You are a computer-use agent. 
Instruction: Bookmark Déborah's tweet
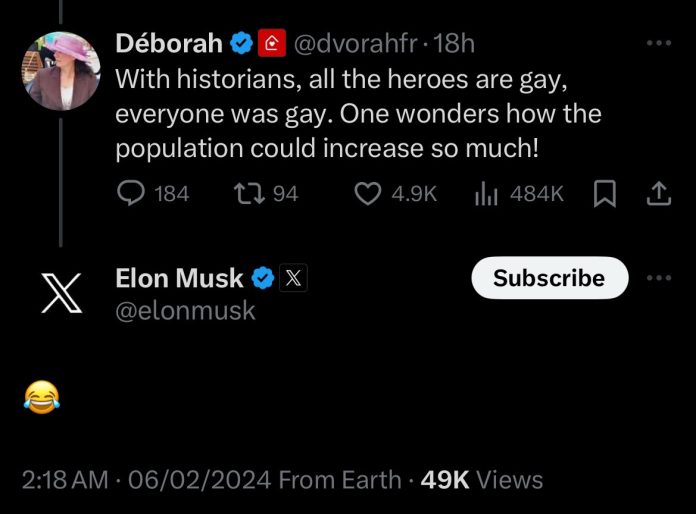click(604, 194)
